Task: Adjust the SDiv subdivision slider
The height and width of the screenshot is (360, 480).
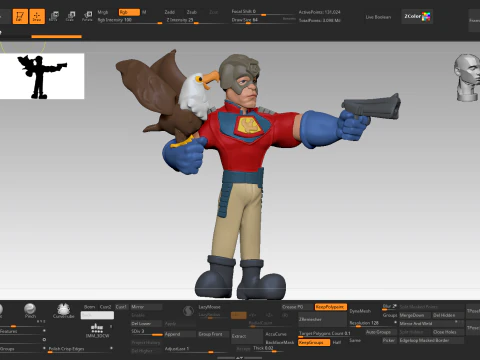Action: (147, 332)
